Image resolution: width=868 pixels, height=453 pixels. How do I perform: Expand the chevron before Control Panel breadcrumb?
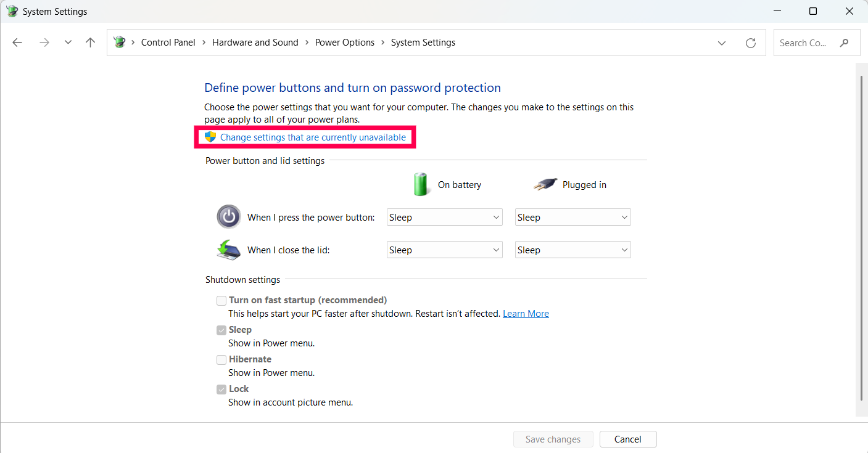click(133, 43)
